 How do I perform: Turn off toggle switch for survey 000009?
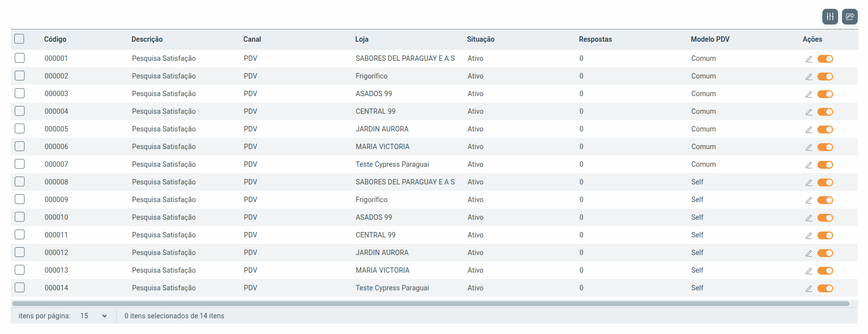(x=825, y=200)
